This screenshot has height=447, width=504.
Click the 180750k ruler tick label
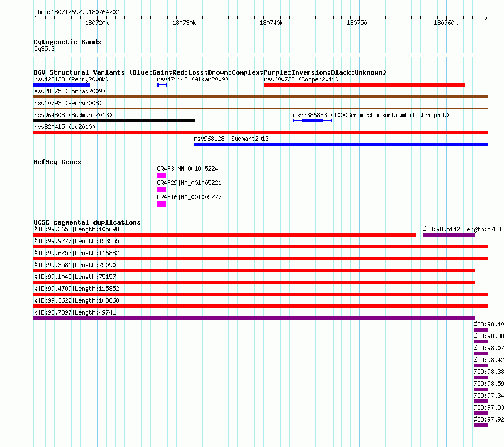click(x=358, y=23)
